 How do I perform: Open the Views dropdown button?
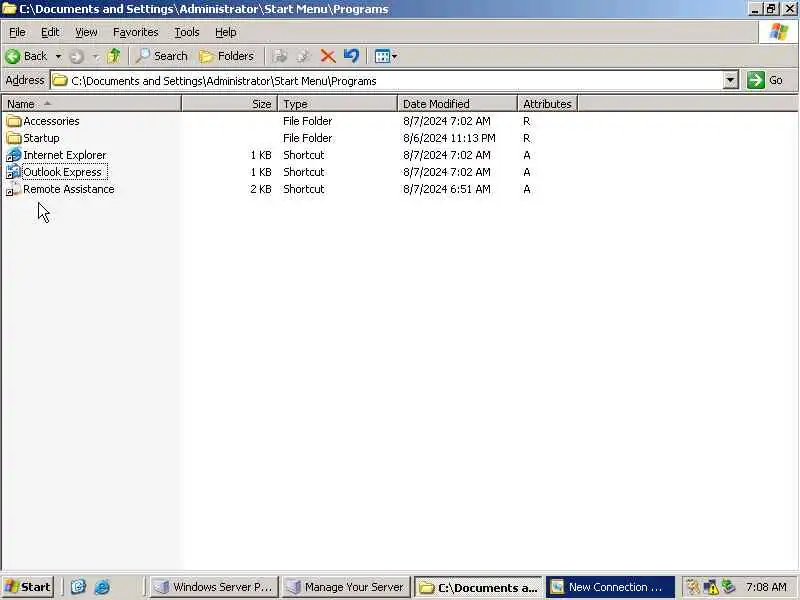[x=386, y=56]
